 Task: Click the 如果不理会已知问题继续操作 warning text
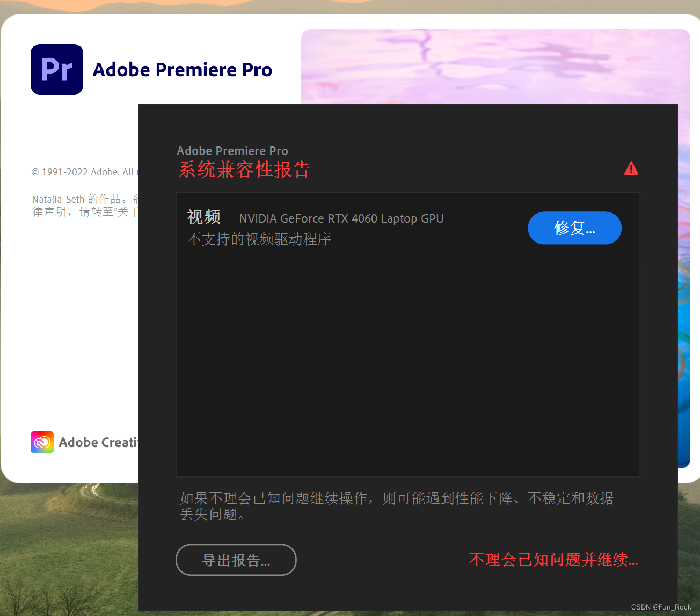[x=397, y=506]
